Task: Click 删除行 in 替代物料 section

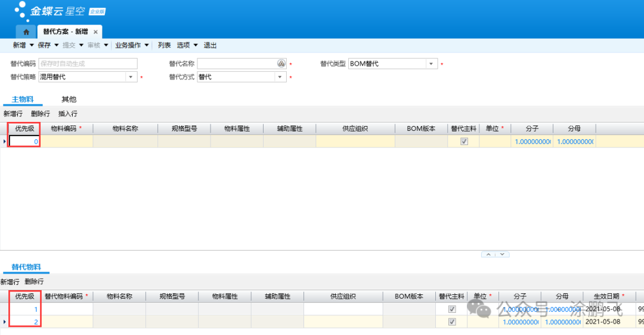Action: point(34,281)
